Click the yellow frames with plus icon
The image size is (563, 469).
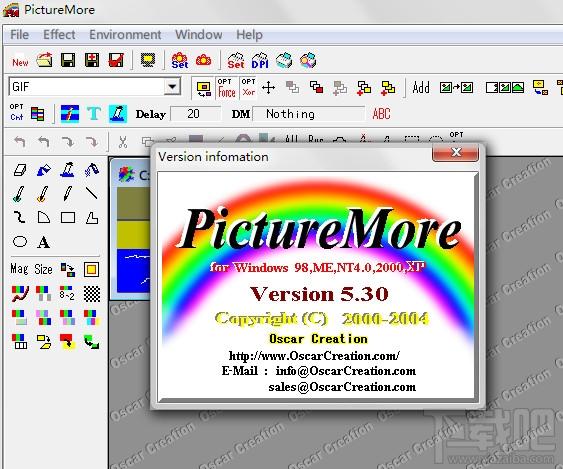point(388,88)
